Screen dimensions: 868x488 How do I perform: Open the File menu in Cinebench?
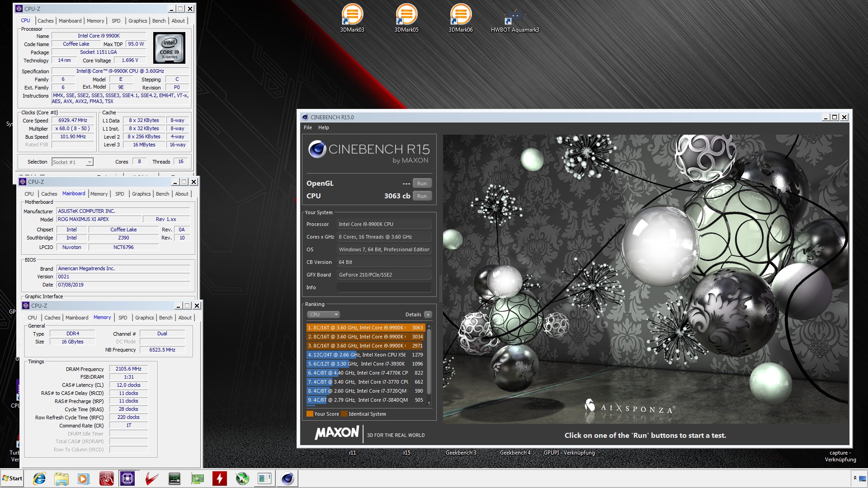tap(308, 127)
